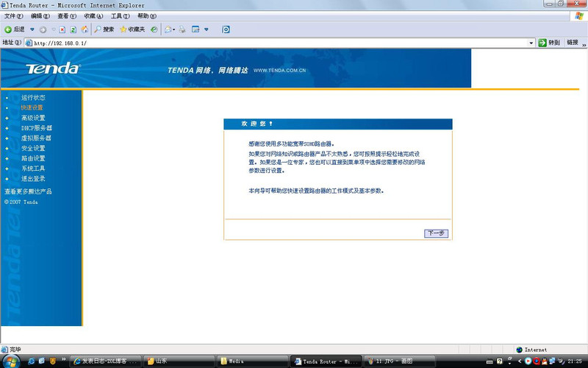Image resolution: width=588 pixels, height=368 pixels.
Task: Click the Home page icon
Action: pyautogui.click(x=85, y=29)
